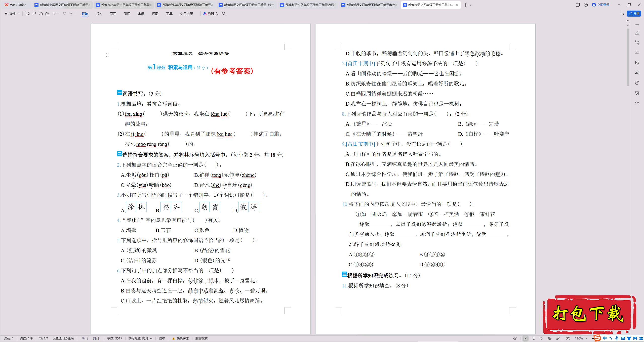Click the Print icon

41,14
